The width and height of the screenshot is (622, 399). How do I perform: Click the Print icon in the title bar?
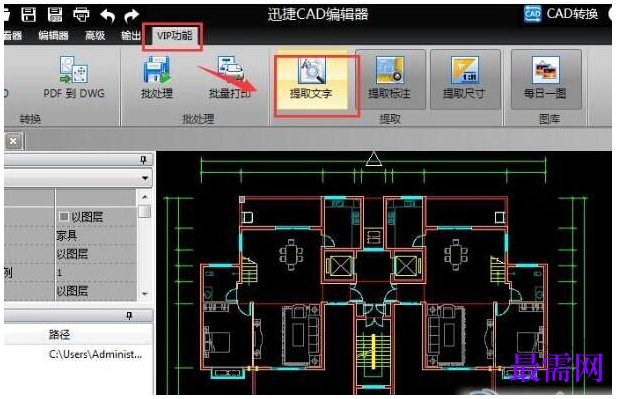coord(81,15)
